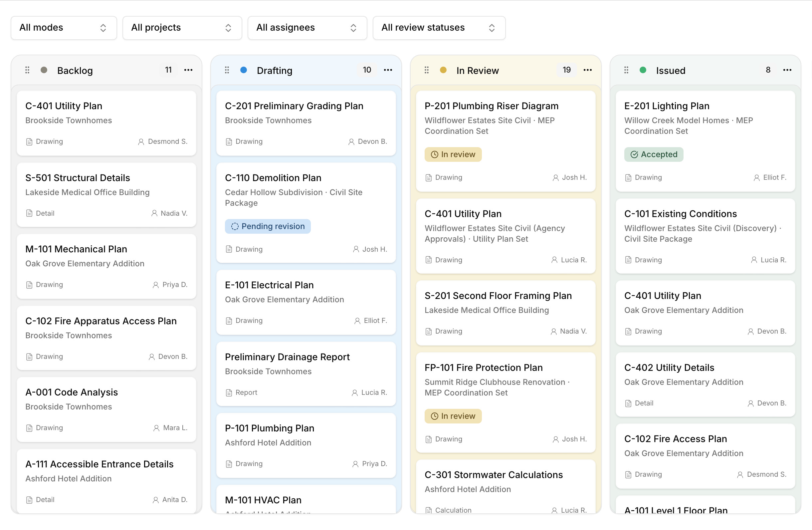Open the Preliminary Drainage Report card
This screenshot has height=530, width=812.
(x=306, y=374)
